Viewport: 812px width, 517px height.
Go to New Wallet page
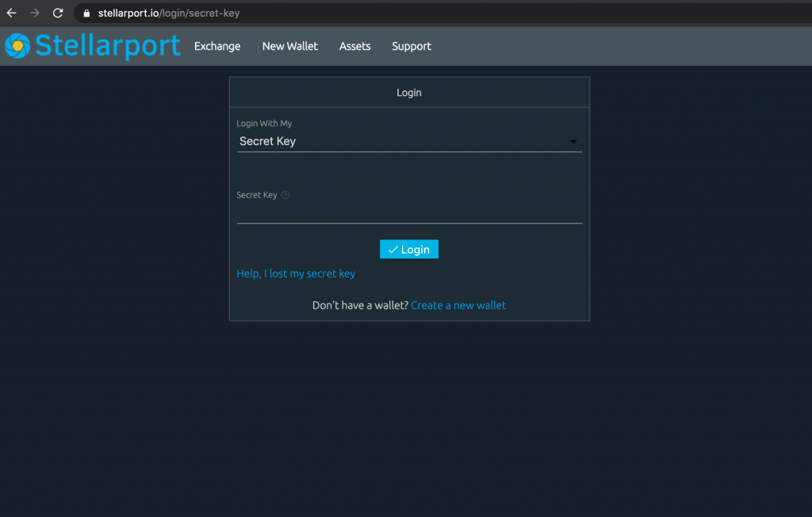tap(290, 46)
